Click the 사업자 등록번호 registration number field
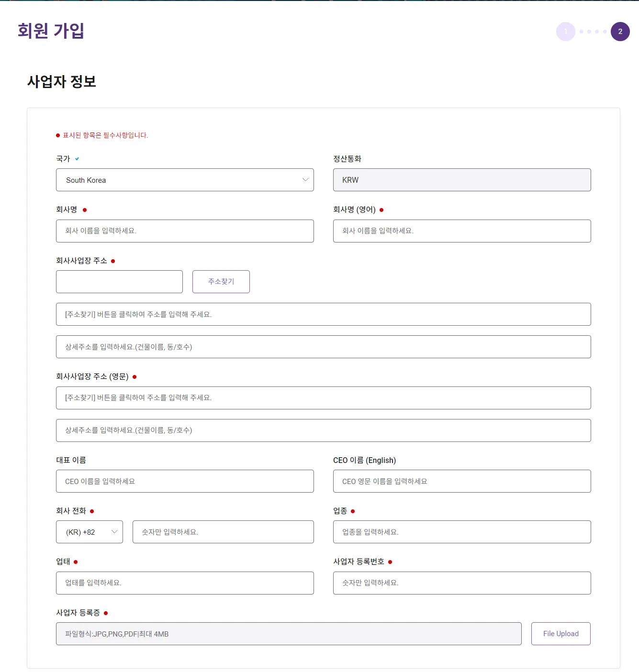This screenshot has width=639, height=672. click(461, 583)
